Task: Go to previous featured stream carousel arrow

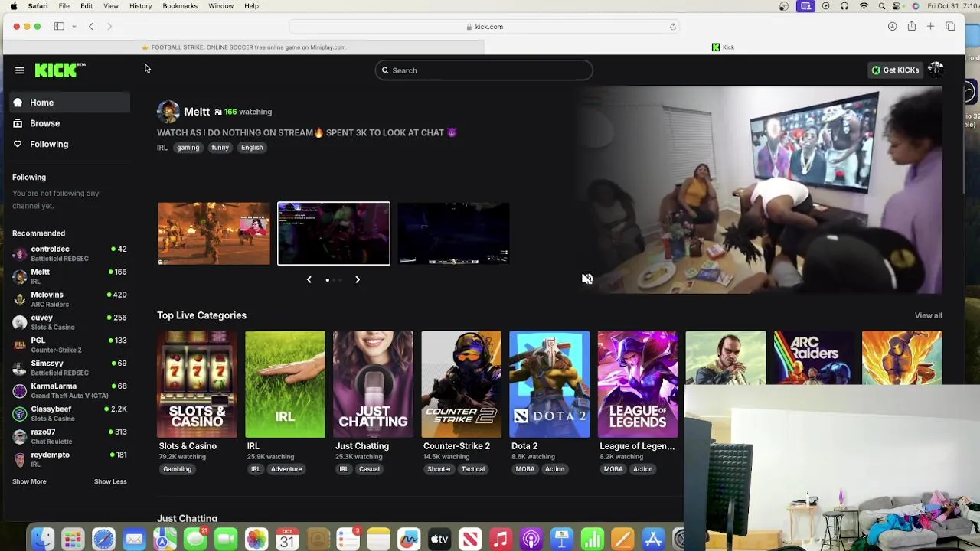Action: coord(309,279)
